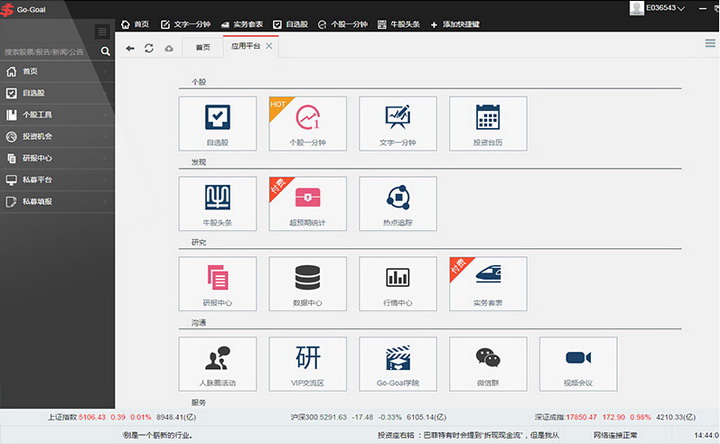Viewport: 720px width, 444px height.
Task: Open the Go-Goal学院 tile
Action: pos(398,364)
